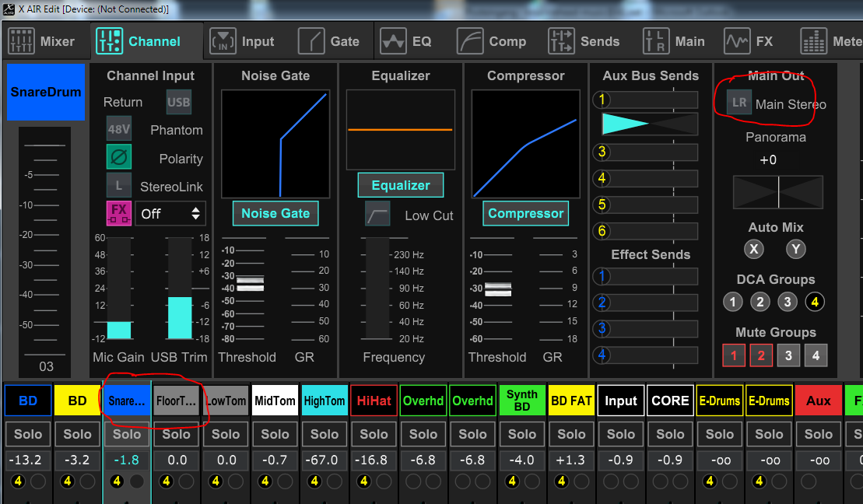Assign channel to DCA Group 3
Viewport: 863px width, 504px height.
coord(788,302)
